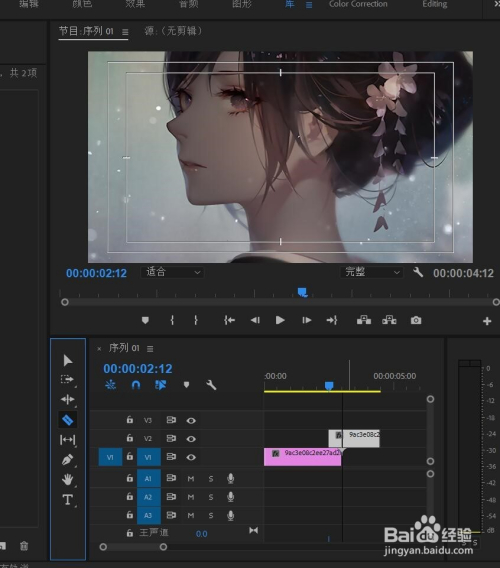Switch to 图形 workspace
The image size is (500, 568).
coord(242,4)
